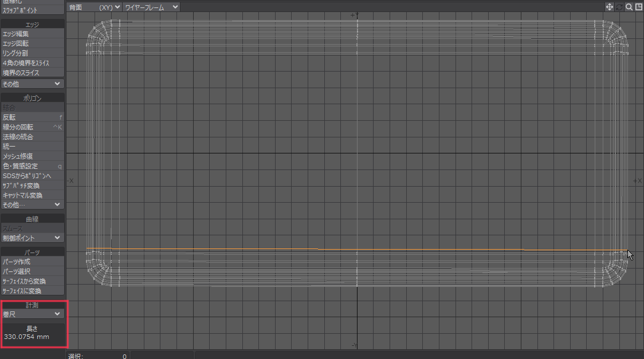This screenshot has width=644, height=359.
Task: Click the orange measurement line in the viewport
Action: (x=357, y=249)
